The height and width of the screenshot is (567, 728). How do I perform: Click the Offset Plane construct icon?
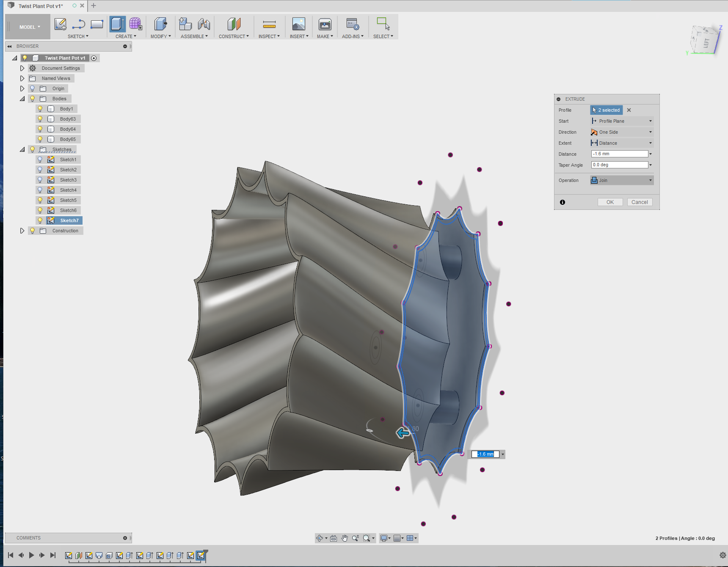click(234, 24)
